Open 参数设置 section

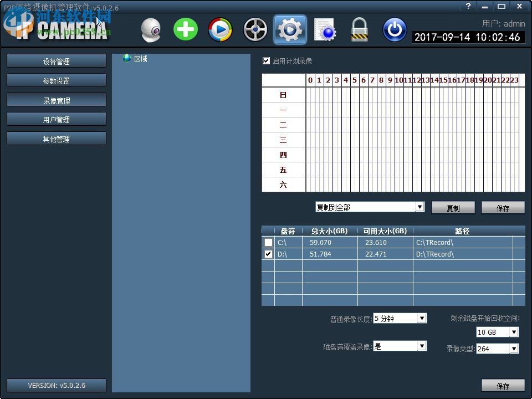pyautogui.click(x=57, y=81)
